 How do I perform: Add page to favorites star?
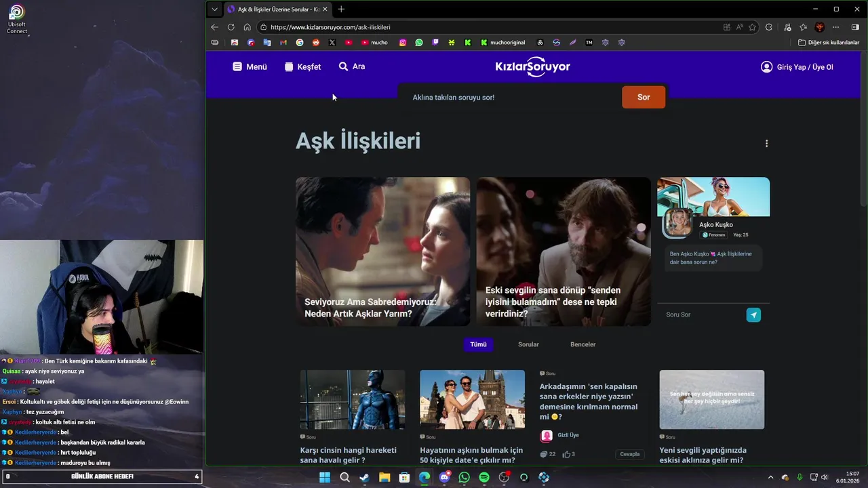tap(752, 27)
